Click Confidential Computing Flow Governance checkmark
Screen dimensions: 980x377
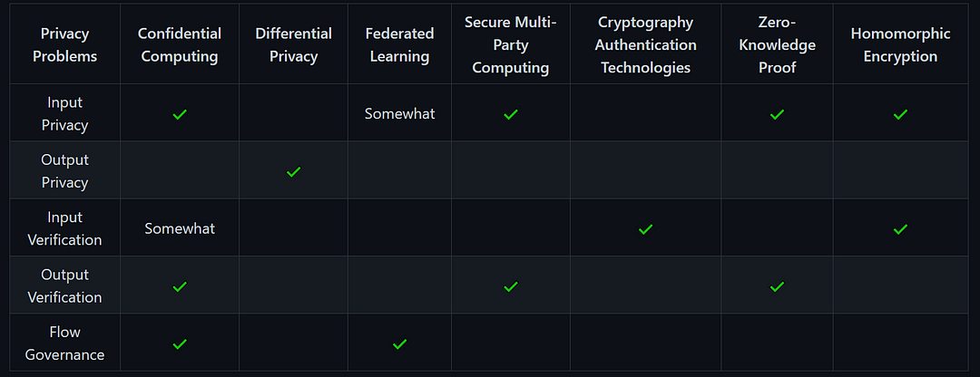[180, 343]
